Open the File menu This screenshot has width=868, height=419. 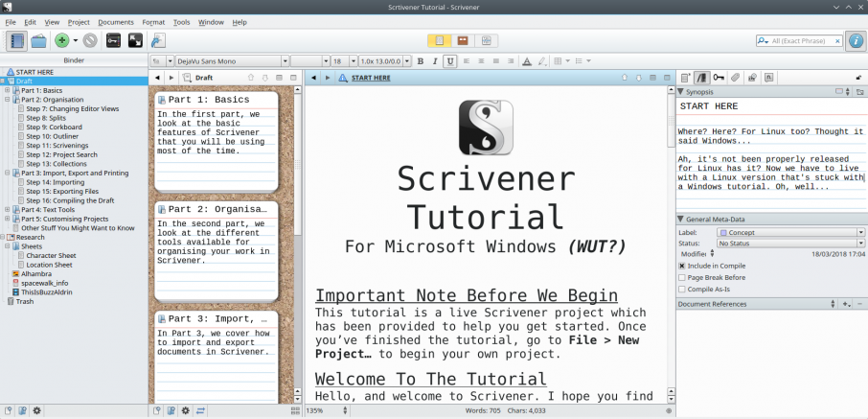[x=11, y=22]
